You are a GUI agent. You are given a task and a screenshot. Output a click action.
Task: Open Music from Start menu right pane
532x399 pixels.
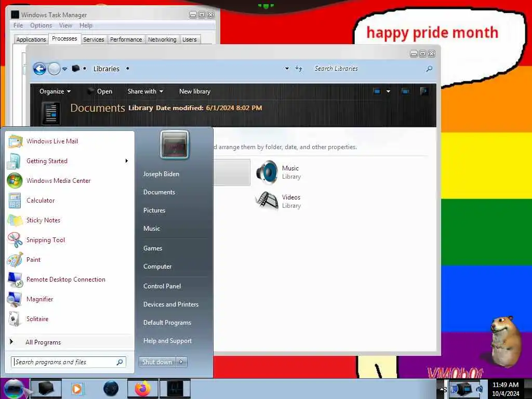152,229
